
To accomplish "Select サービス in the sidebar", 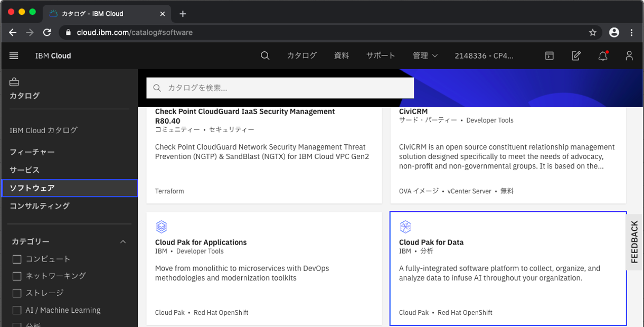I will [x=24, y=170].
